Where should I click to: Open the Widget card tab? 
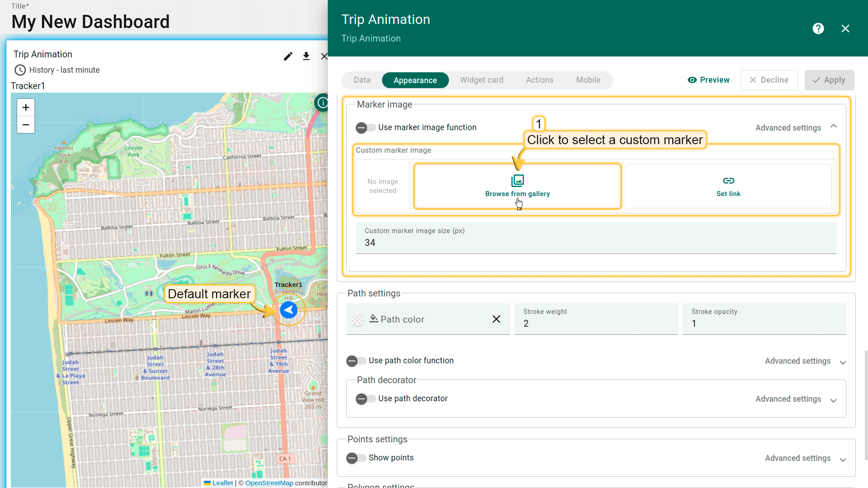[481, 80]
